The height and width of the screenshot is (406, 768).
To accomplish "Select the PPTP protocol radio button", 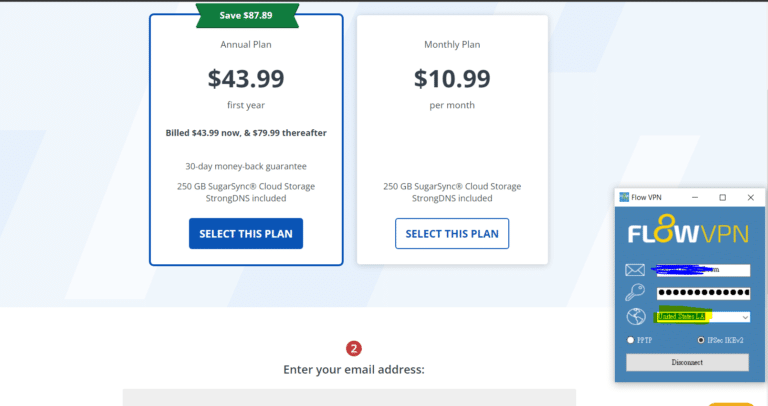I will click(630, 340).
